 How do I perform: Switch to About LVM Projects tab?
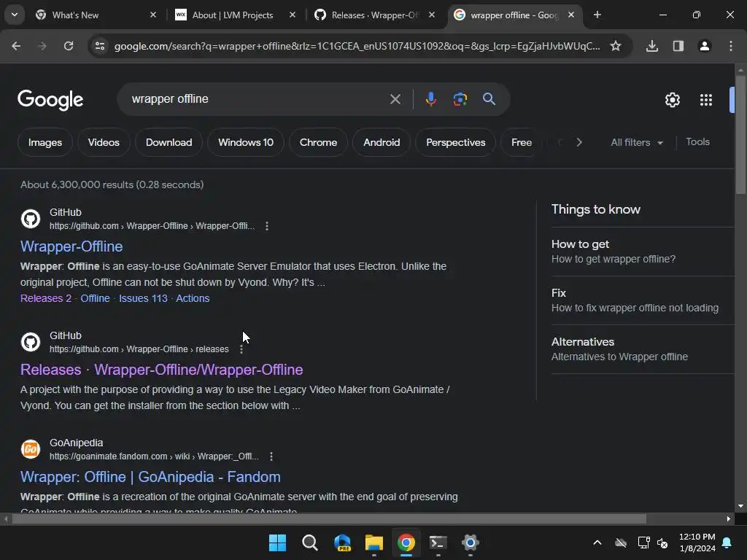(233, 15)
